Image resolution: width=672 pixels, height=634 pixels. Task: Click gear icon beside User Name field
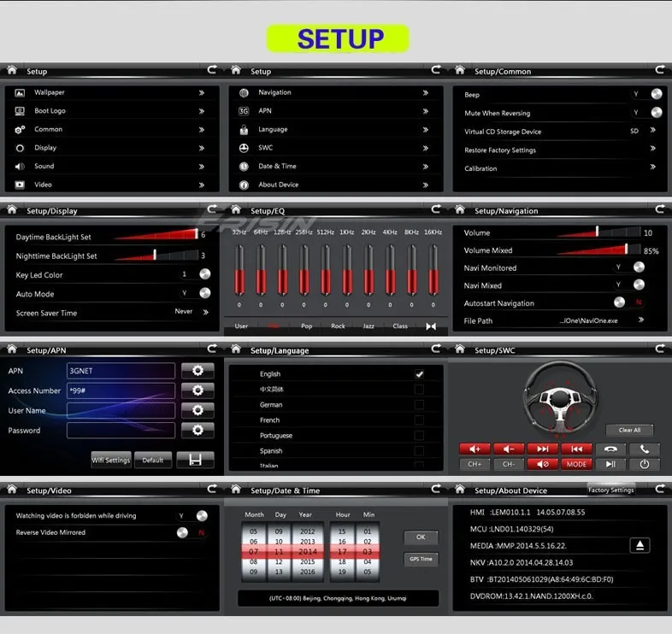(x=197, y=410)
